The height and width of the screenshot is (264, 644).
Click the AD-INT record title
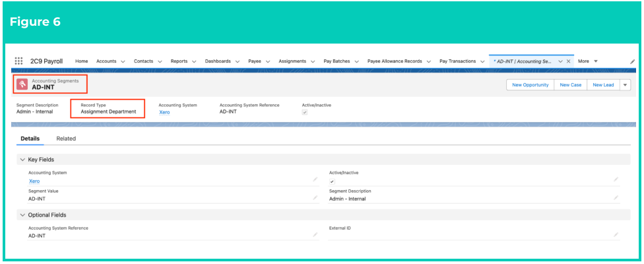(43, 87)
